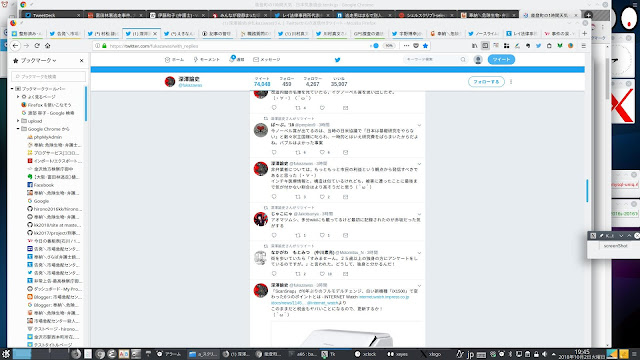The width and height of the screenshot is (640, 360).
Task: Select the xeyes taskbar entry
Action: 398,354
